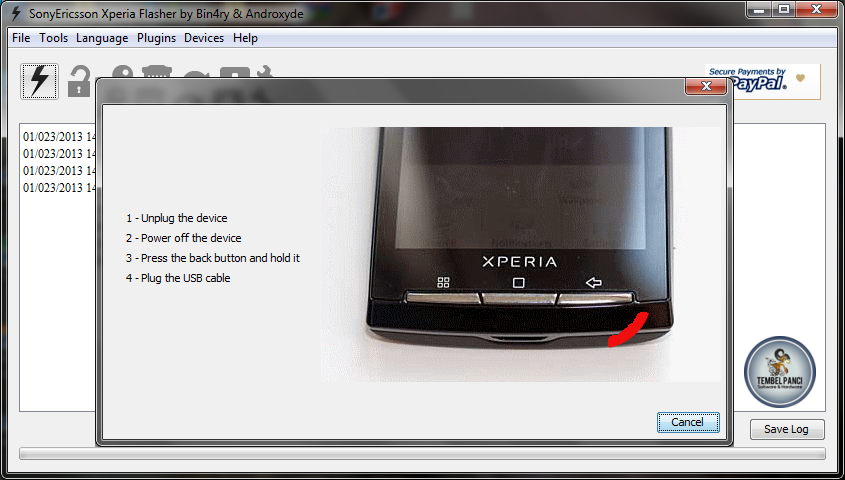Click the Save Log button
This screenshot has width=845, height=480.
[x=786, y=429]
